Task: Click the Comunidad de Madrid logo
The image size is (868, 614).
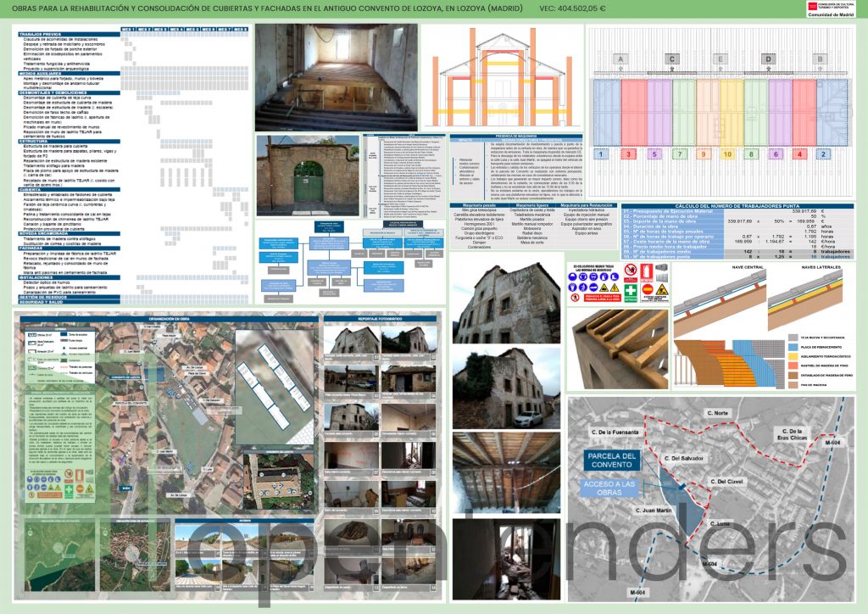Action: click(x=831, y=8)
